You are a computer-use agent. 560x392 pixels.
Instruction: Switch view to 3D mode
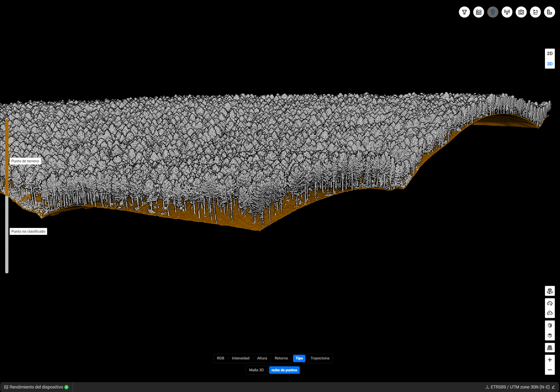pos(550,64)
